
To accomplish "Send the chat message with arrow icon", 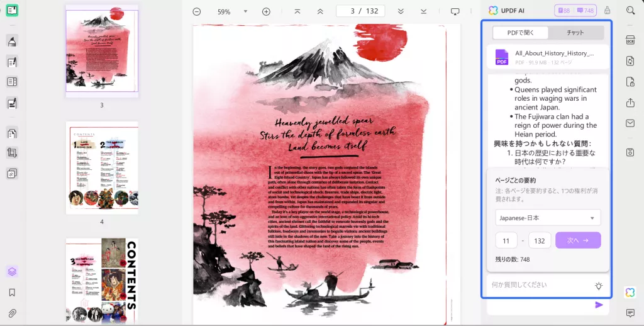I will click(599, 305).
